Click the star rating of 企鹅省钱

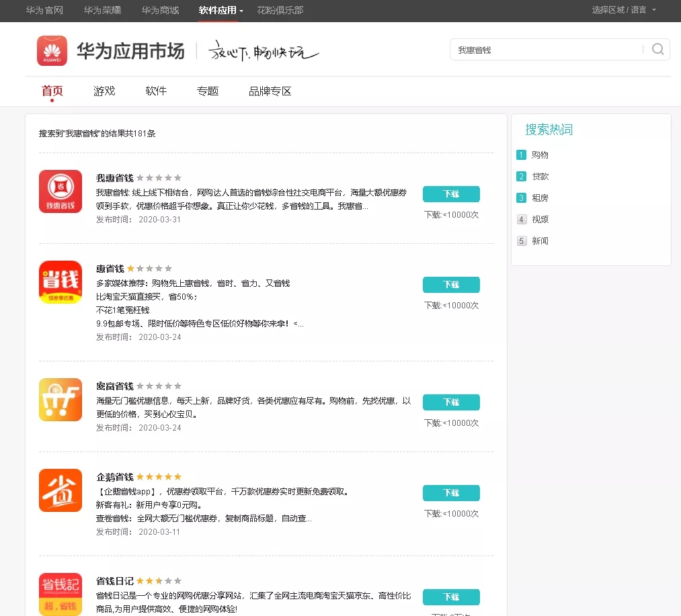click(159, 477)
